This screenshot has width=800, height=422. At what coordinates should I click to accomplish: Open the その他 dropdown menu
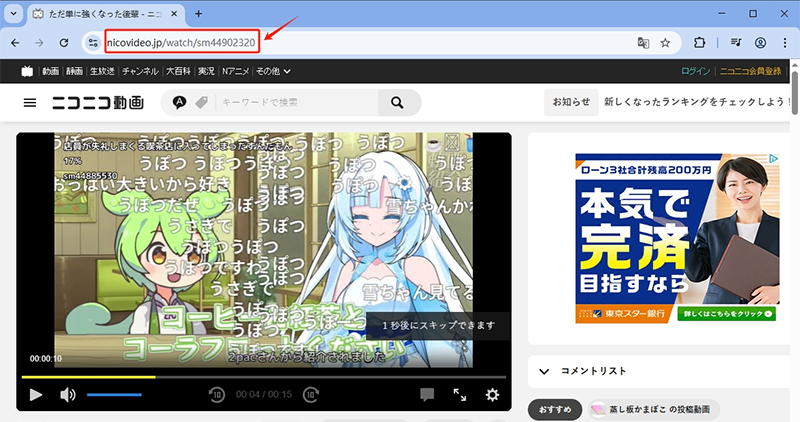click(273, 71)
